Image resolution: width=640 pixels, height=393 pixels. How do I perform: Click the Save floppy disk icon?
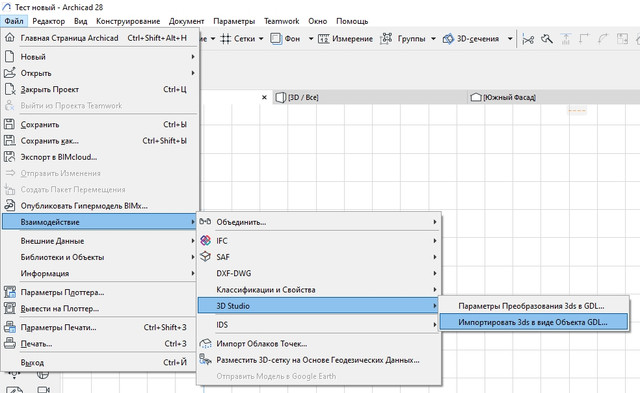pyautogui.click(x=9, y=124)
